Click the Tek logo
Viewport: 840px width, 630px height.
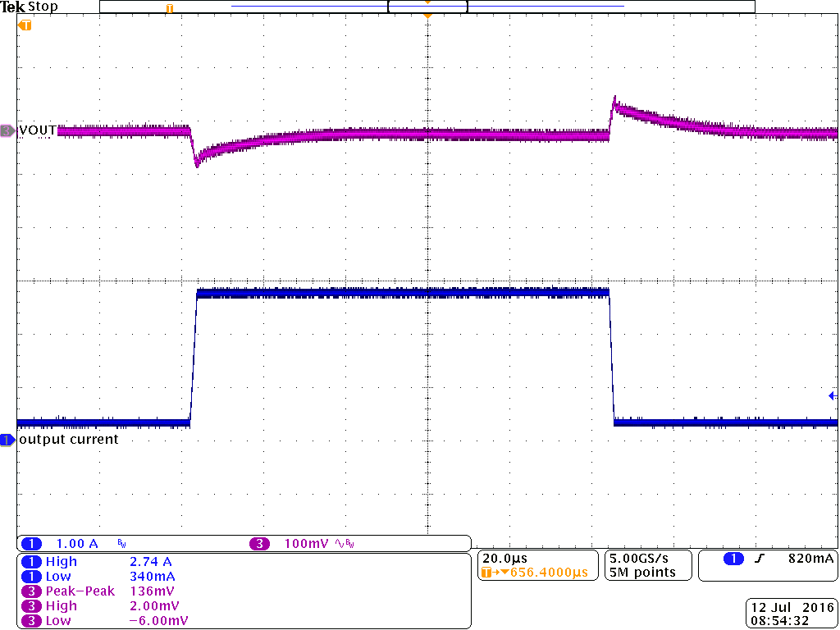tap(15, 7)
